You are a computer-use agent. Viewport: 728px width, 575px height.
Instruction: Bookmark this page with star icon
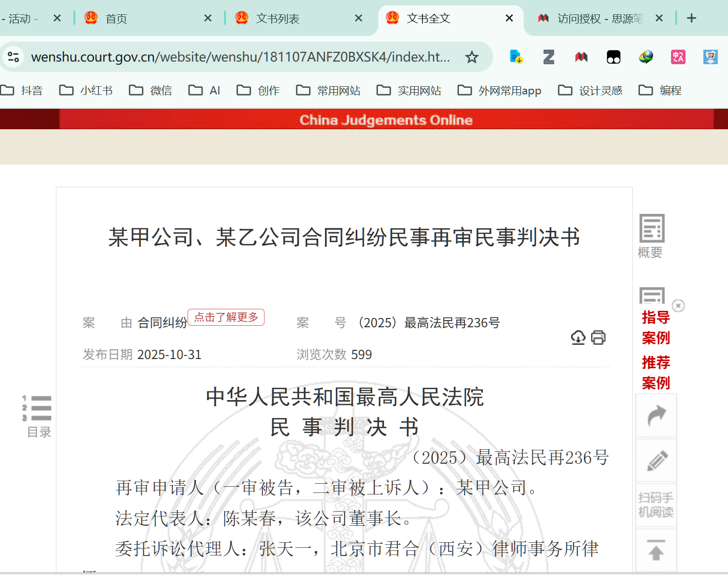(472, 57)
